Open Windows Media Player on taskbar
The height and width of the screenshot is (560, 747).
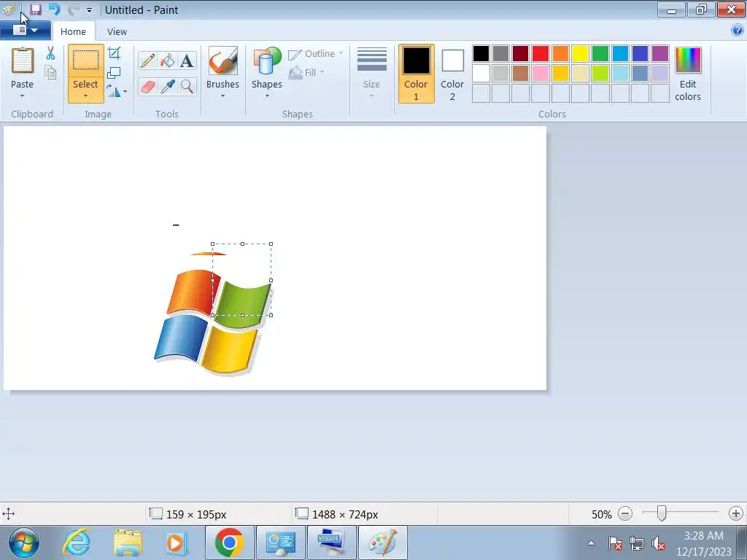(177, 542)
